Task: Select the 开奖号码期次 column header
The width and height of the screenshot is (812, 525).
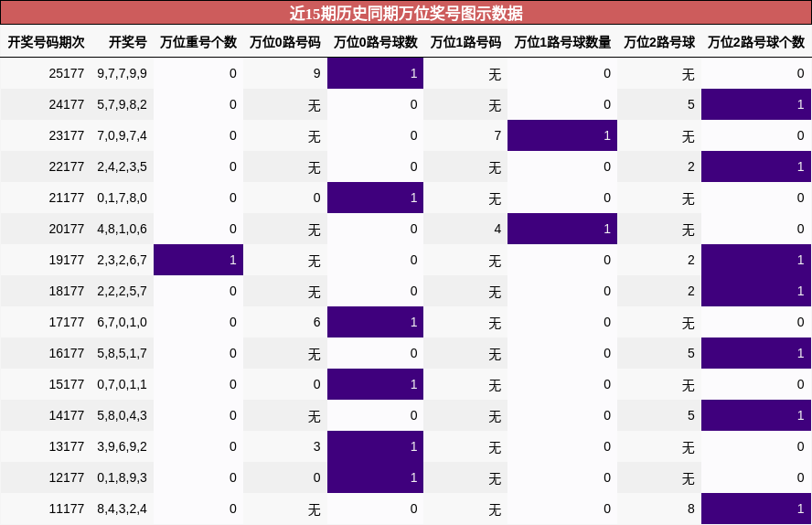Action: coord(46,42)
